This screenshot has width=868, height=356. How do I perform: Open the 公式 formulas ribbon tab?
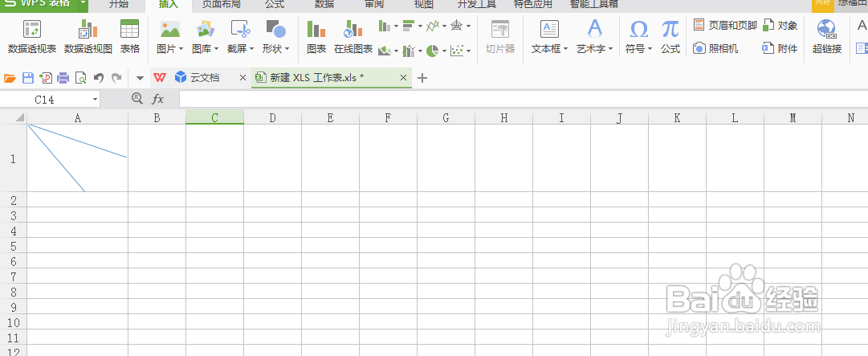click(x=275, y=5)
